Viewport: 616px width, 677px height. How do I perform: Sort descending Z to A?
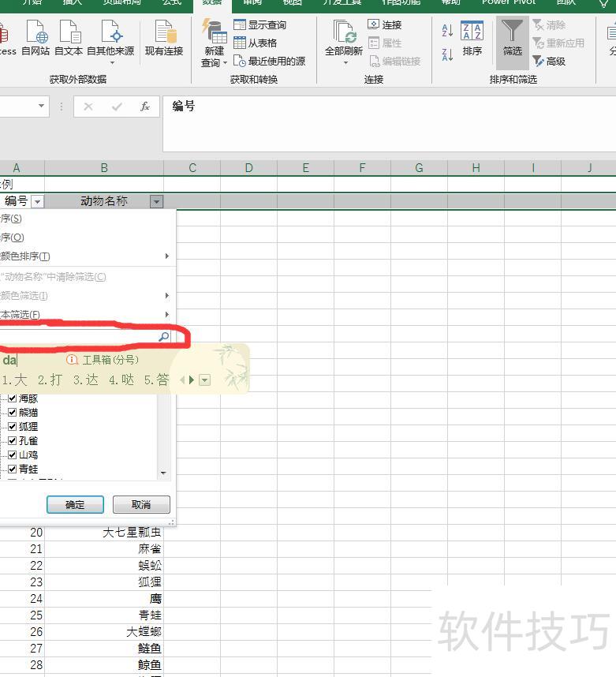(x=447, y=54)
